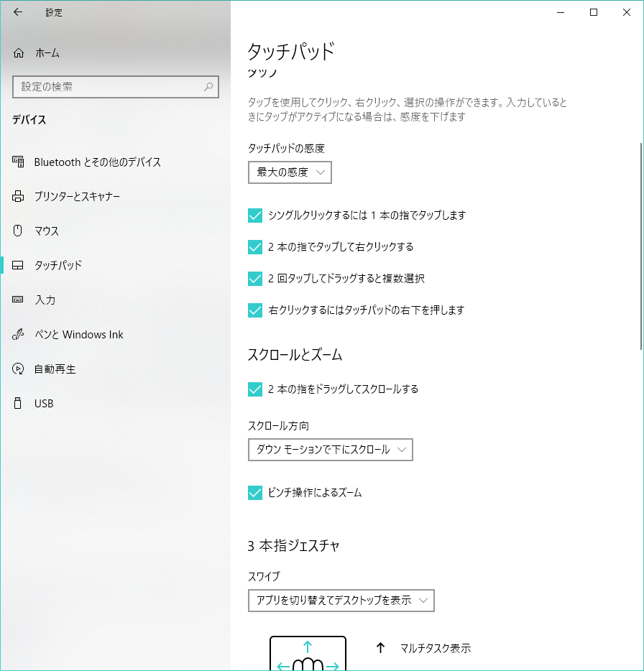
Task: Click the search magnifier icon
Action: (208, 87)
